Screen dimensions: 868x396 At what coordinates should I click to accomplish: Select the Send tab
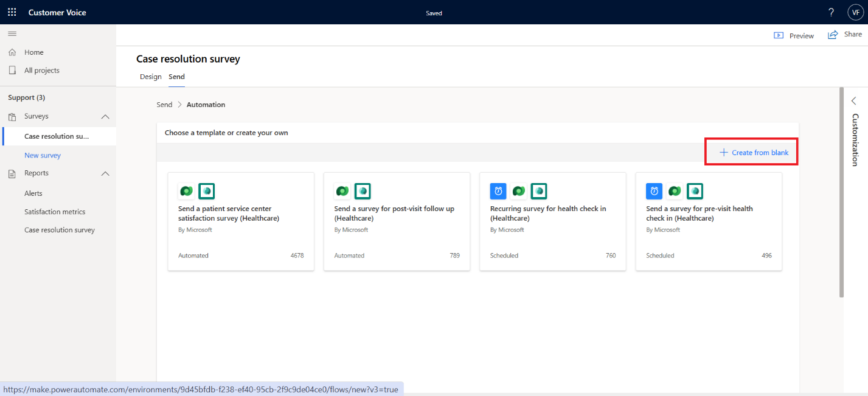(177, 77)
